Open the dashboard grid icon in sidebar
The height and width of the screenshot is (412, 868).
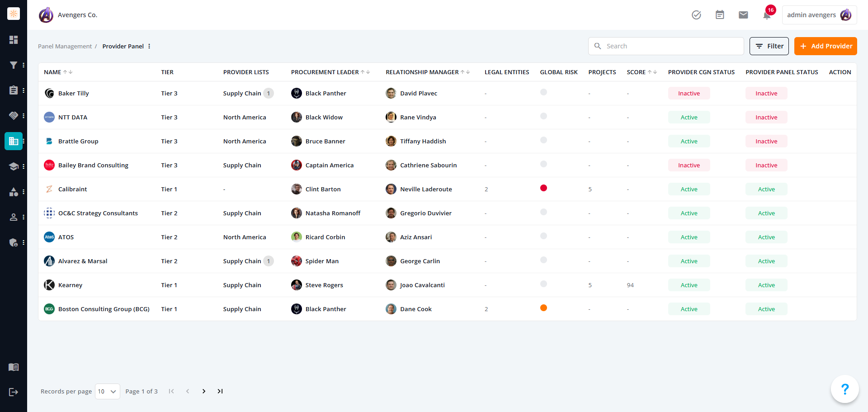[14, 40]
